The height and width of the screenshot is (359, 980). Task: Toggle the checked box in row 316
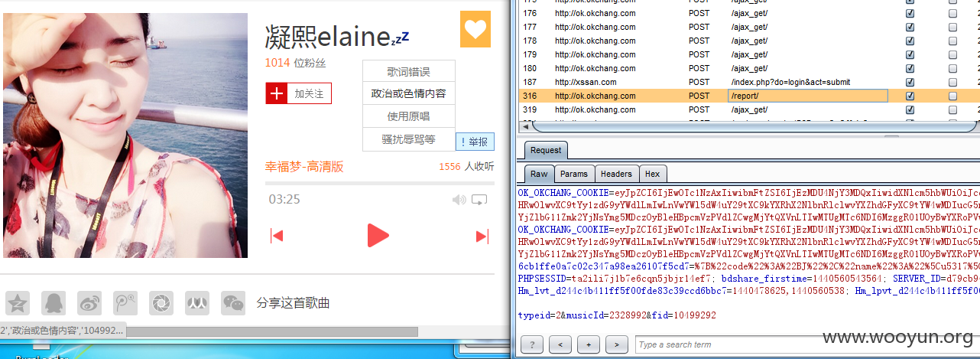pos(910,96)
